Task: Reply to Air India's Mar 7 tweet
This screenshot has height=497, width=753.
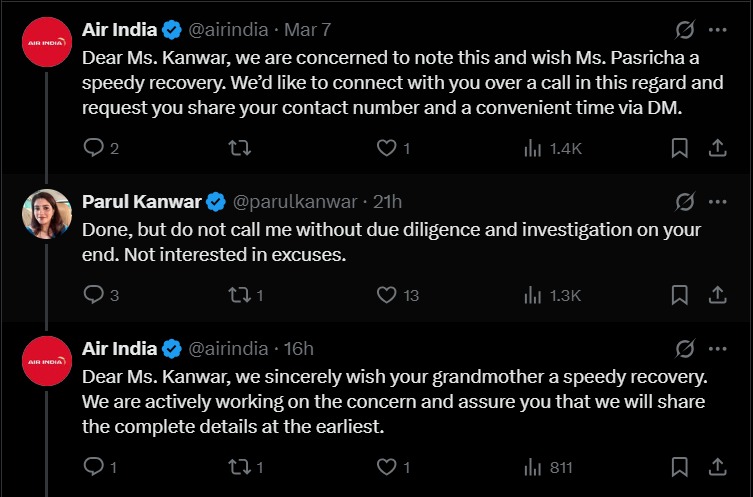Action: tap(94, 148)
